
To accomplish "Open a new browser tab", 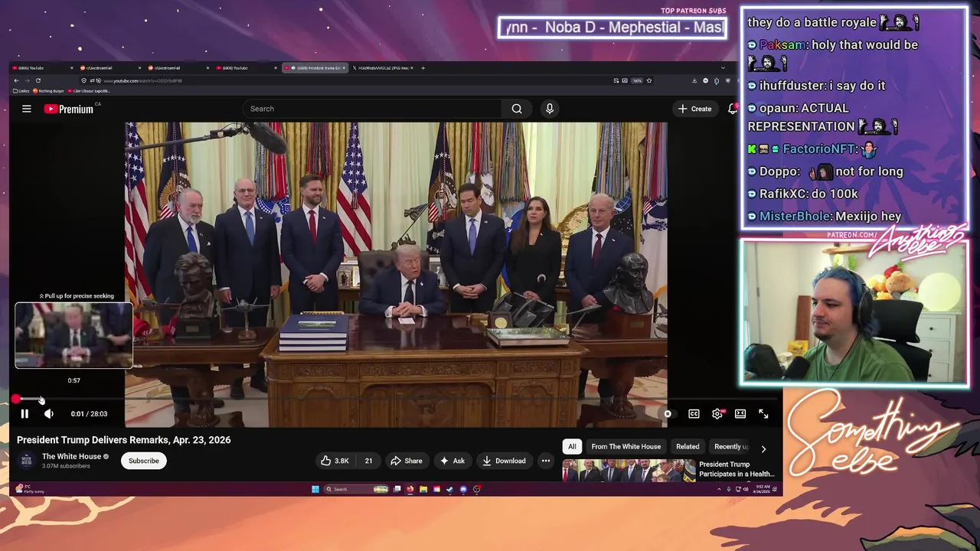I will (423, 68).
